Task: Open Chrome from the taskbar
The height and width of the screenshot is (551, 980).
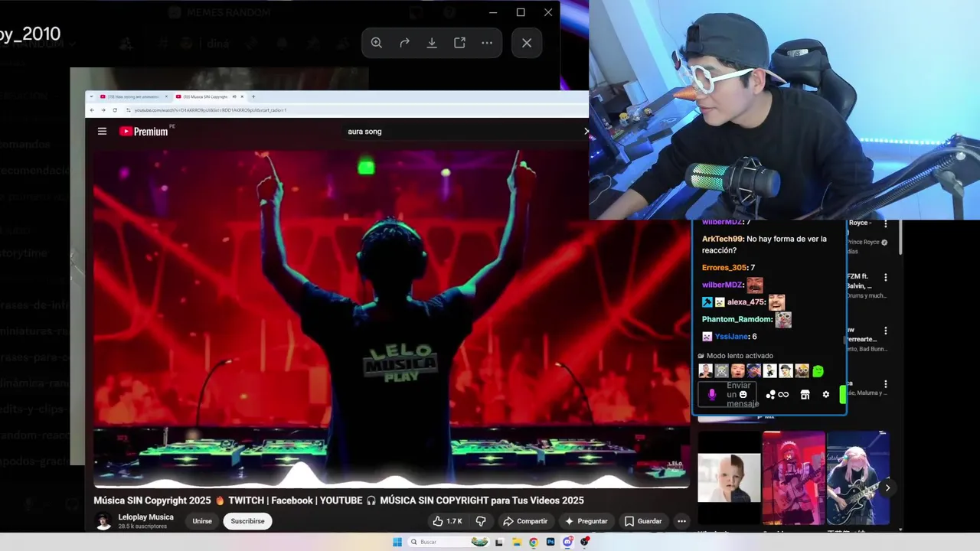Action: pyautogui.click(x=533, y=542)
